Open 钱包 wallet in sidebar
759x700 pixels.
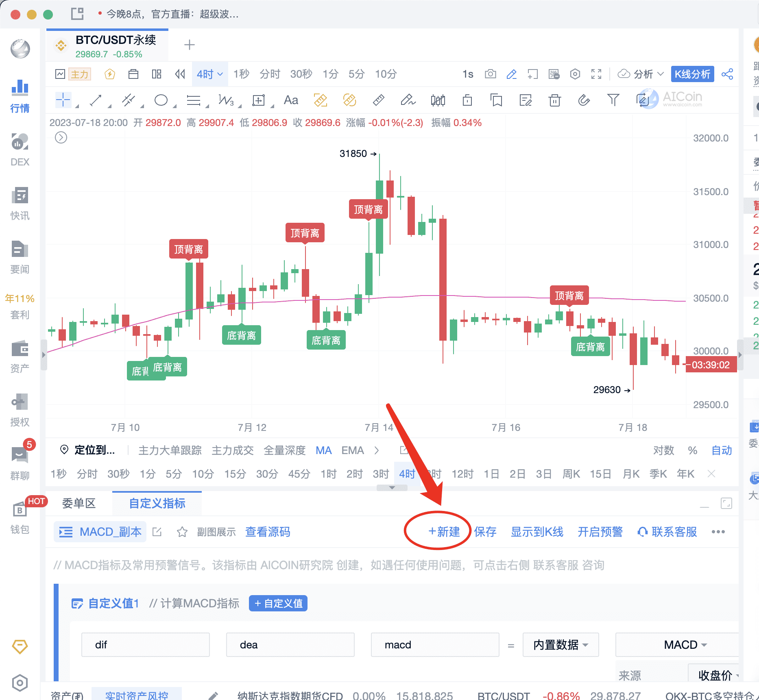20,517
